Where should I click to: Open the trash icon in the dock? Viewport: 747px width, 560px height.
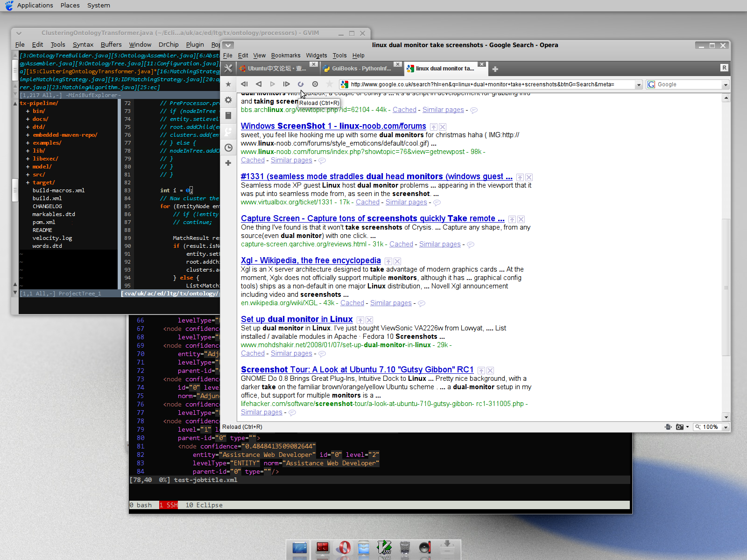(405, 548)
